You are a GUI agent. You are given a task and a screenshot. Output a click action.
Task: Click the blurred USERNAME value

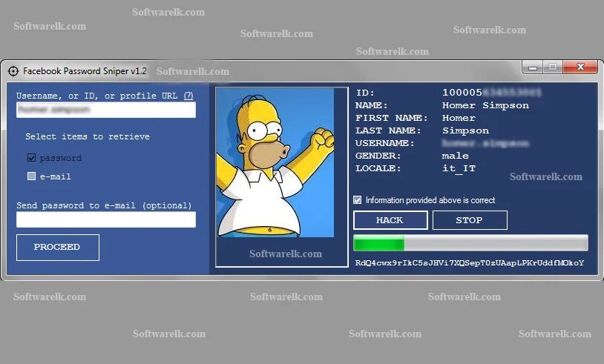coord(485,143)
